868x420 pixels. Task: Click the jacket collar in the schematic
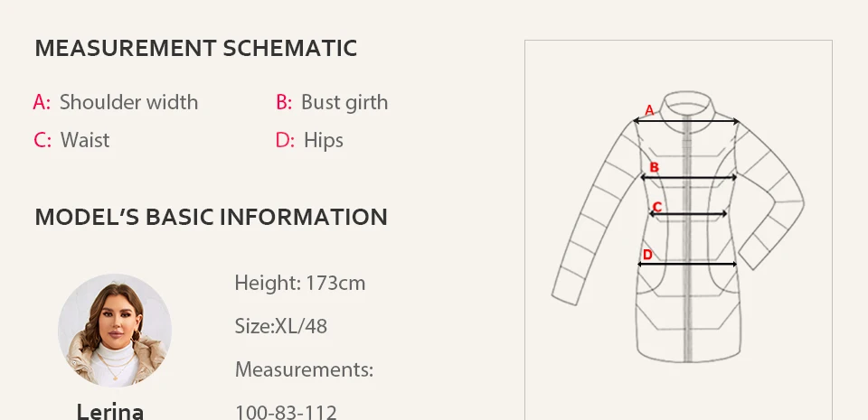coord(686,104)
